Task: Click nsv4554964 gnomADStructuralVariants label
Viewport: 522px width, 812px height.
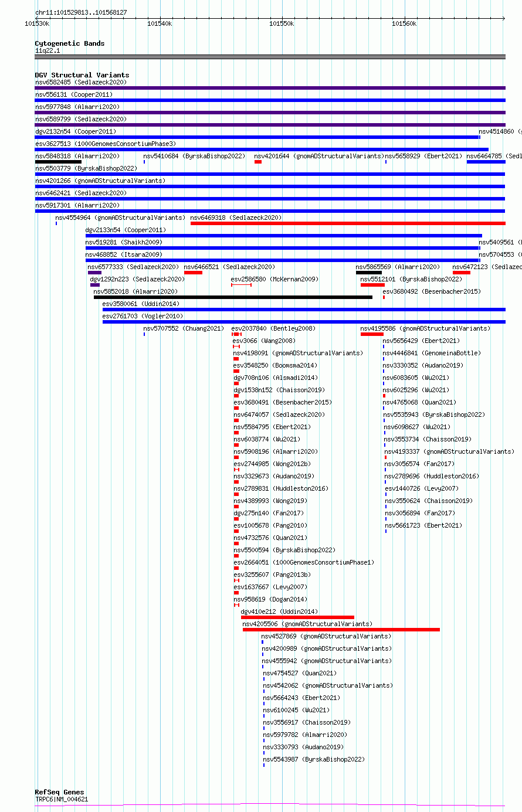Action: [120, 218]
